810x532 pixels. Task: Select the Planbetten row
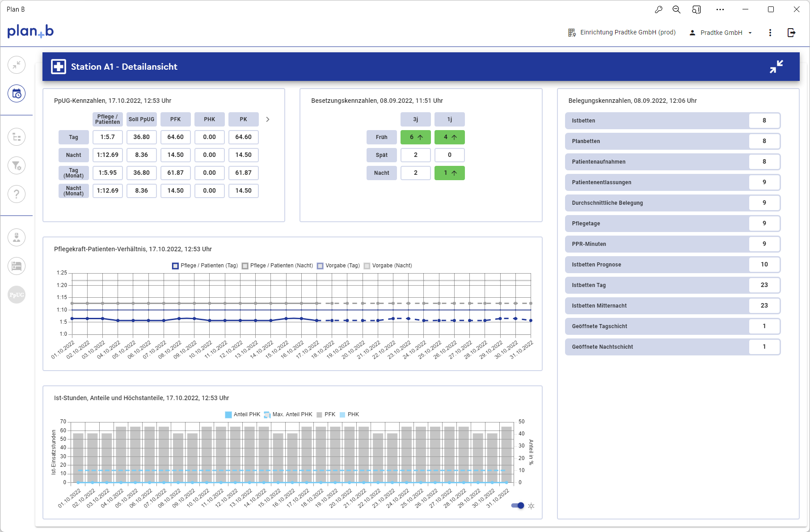tap(673, 141)
